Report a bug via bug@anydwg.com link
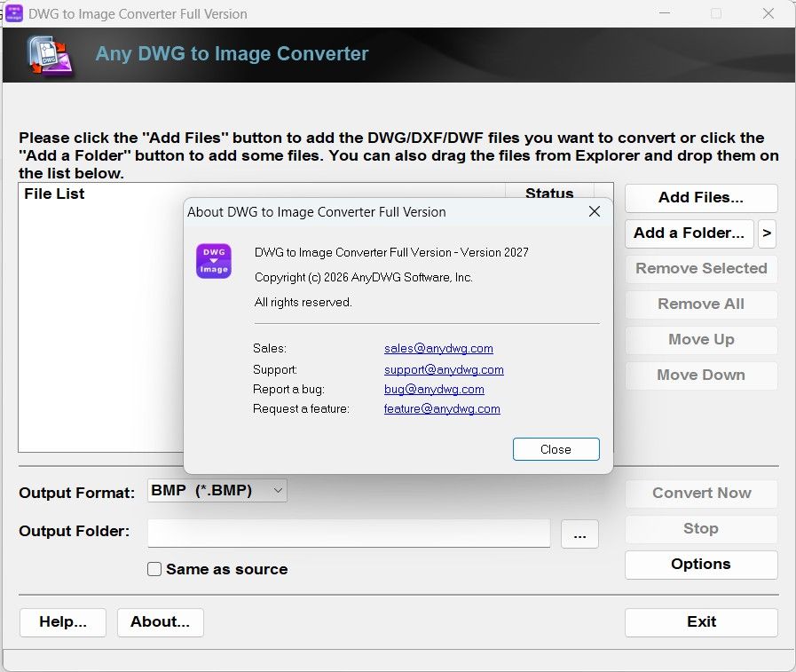Screen dimensions: 796x672 coord(433,390)
